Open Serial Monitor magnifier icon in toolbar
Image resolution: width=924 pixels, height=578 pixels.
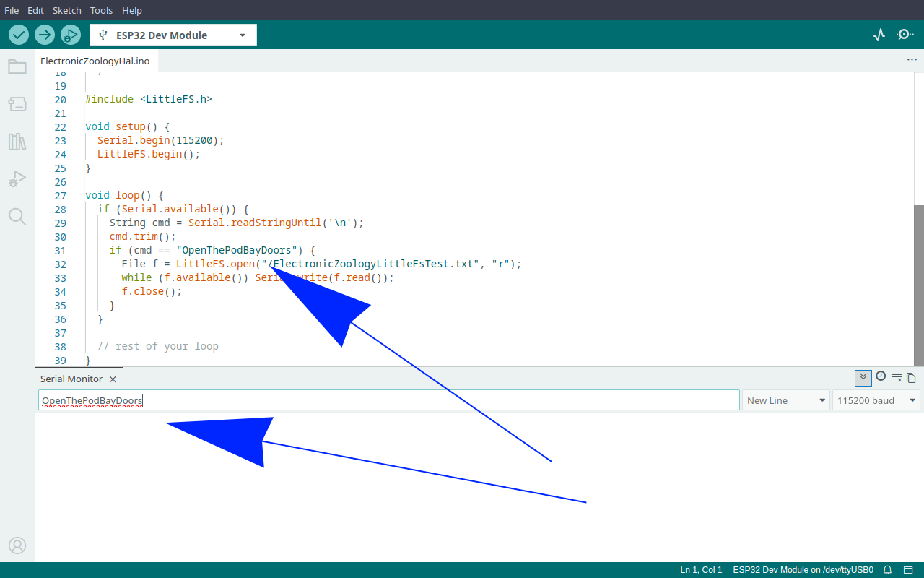pyautogui.click(x=905, y=35)
